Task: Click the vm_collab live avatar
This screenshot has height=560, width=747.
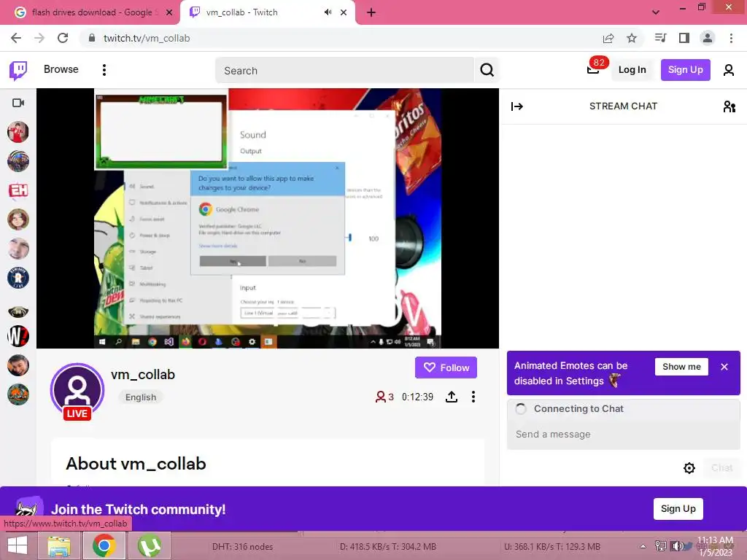Action: pyautogui.click(x=77, y=391)
